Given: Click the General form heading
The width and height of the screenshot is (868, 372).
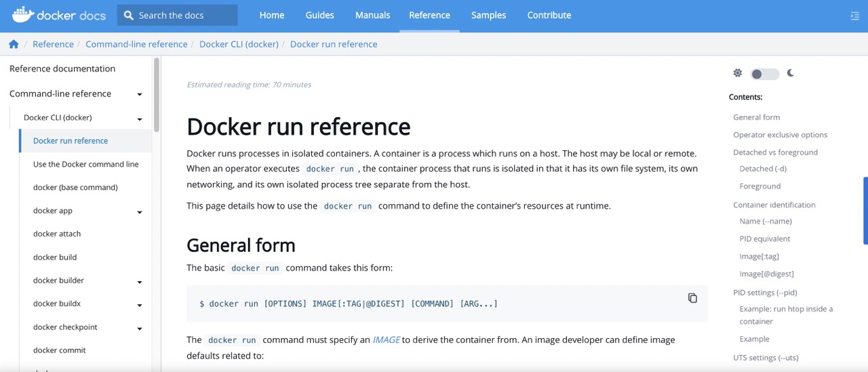Looking at the screenshot, I should pos(241,245).
